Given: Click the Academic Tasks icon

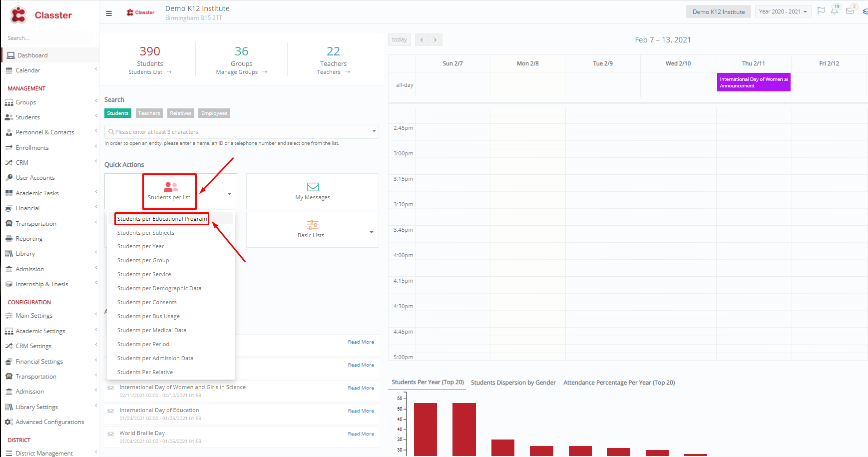Looking at the screenshot, I should tap(9, 193).
